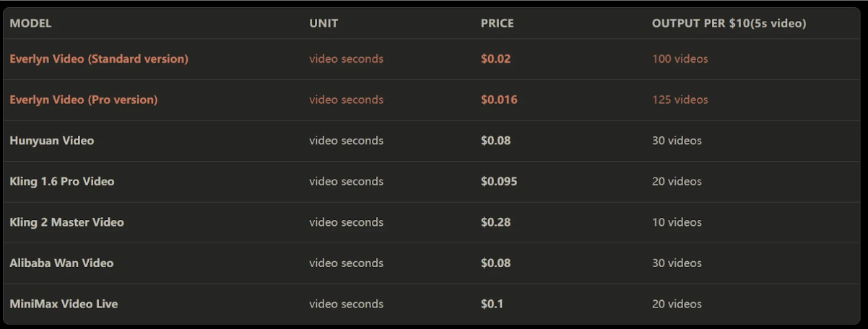Select the Hunyuan Video model name
The image size is (868, 329).
coord(52,141)
